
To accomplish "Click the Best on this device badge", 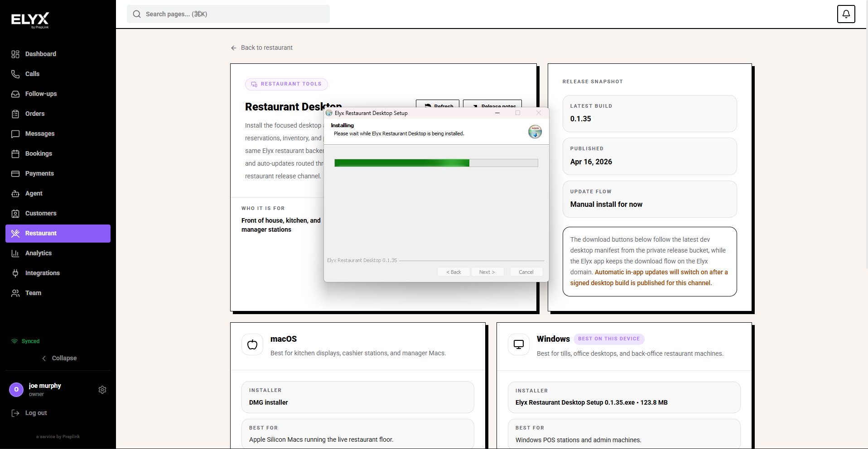I will point(609,339).
